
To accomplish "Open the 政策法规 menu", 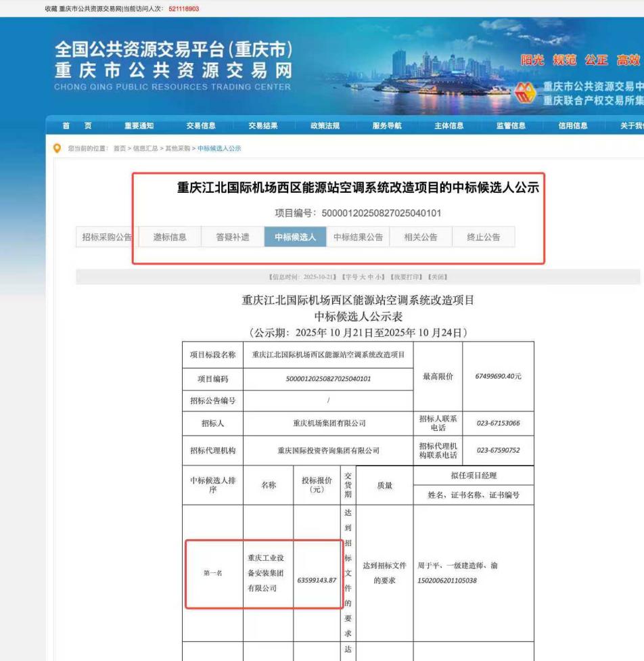I will tap(325, 126).
